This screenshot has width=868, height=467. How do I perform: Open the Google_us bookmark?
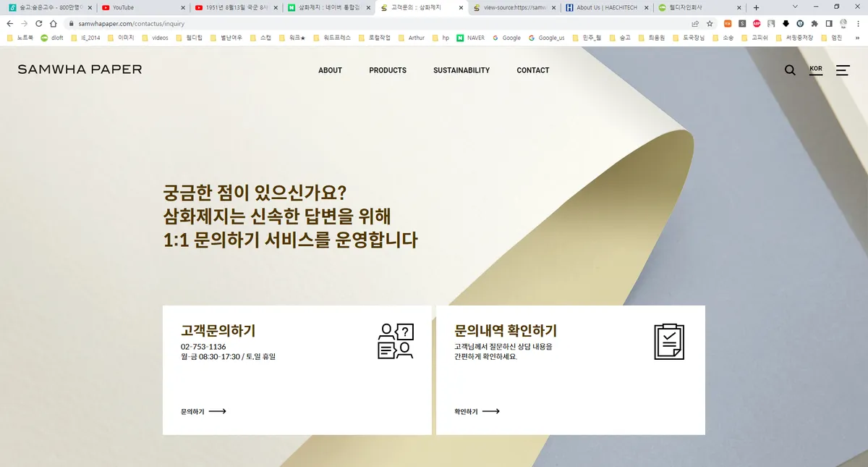(x=547, y=38)
